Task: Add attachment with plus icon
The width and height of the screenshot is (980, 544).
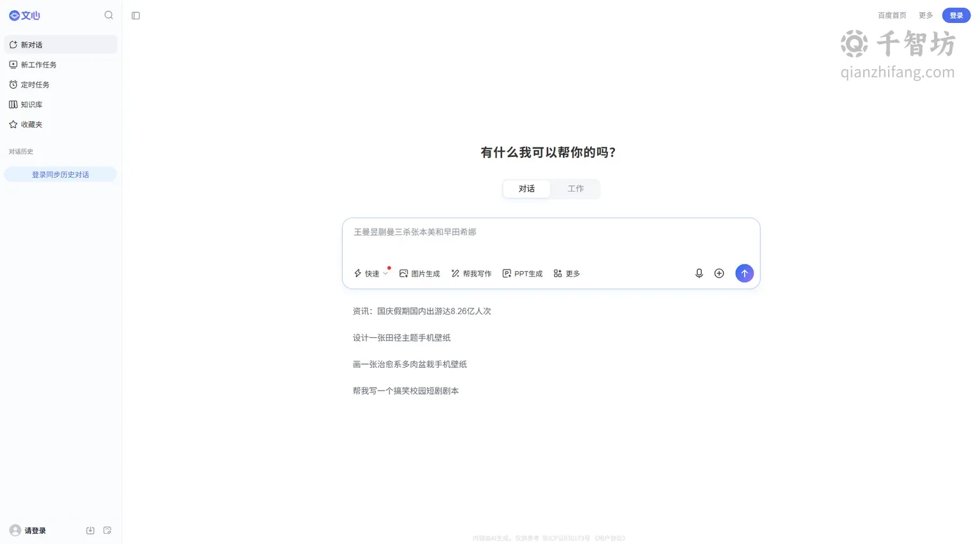Action: click(x=719, y=273)
